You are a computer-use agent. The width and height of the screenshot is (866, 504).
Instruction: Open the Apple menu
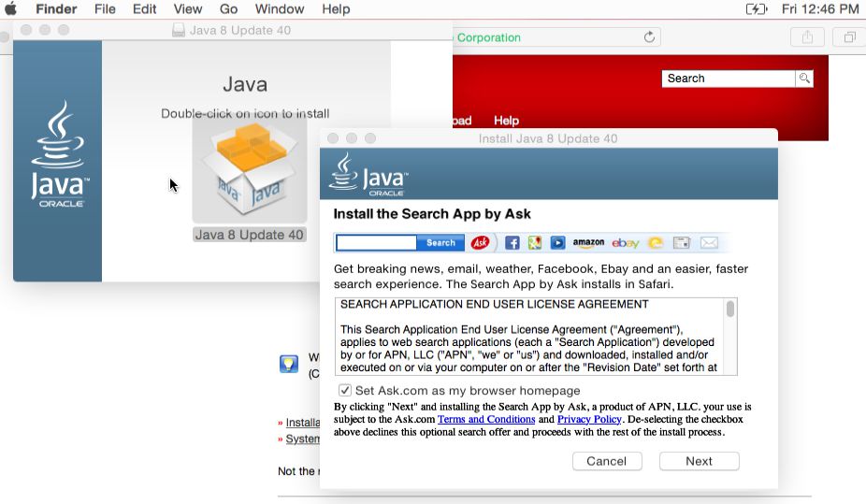(10, 8)
